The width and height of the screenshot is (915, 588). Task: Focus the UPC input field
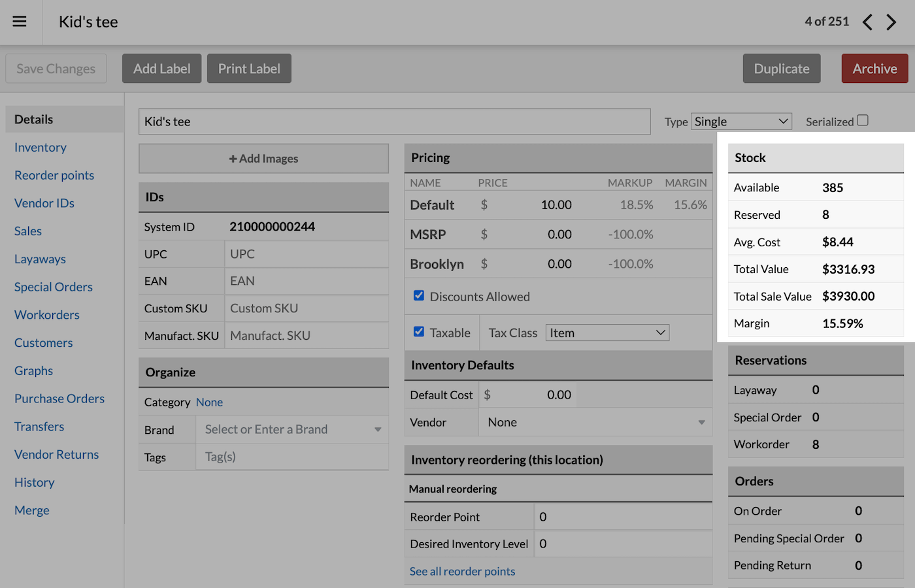(x=306, y=254)
